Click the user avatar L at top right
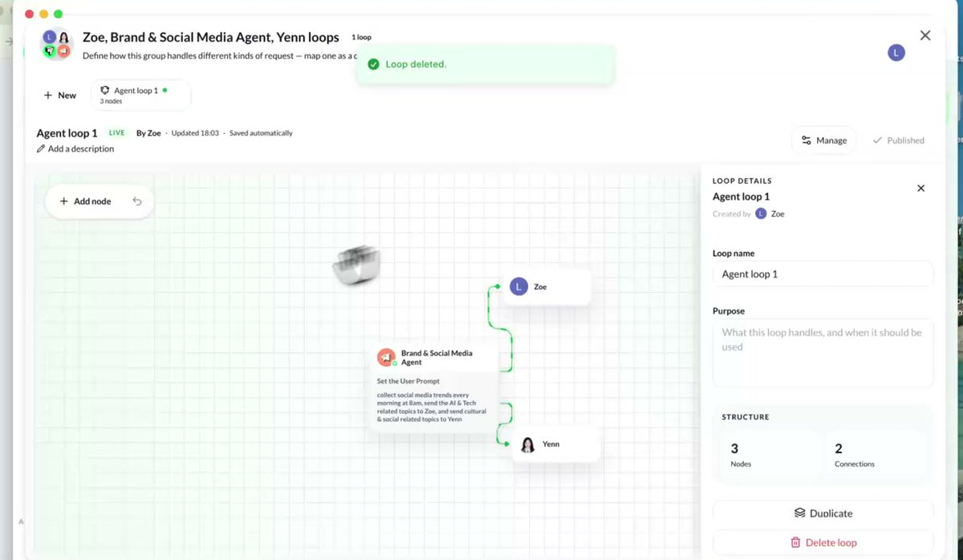The width and height of the screenshot is (963, 560). click(x=896, y=53)
